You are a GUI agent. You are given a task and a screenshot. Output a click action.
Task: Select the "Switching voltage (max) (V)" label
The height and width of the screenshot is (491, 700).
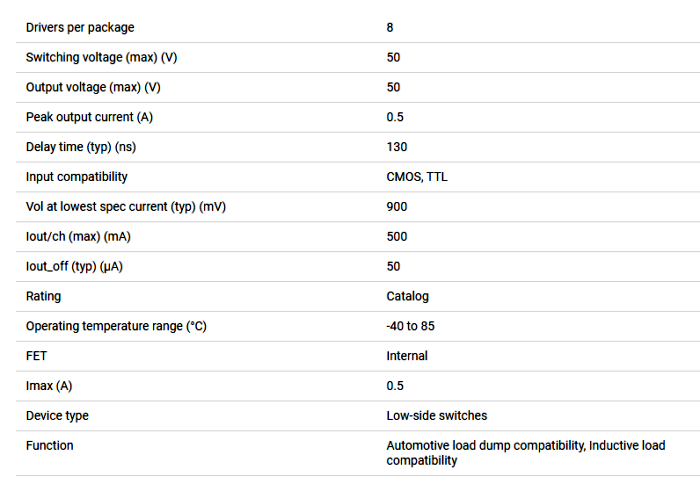[101, 58]
